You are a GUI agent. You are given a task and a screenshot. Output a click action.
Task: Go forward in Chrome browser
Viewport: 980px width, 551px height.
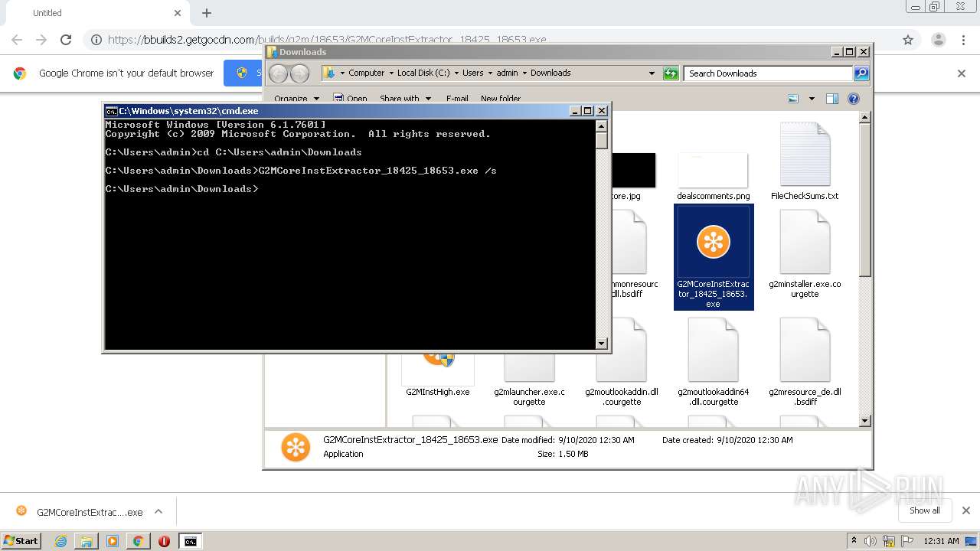pyautogui.click(x=41, y=40)
